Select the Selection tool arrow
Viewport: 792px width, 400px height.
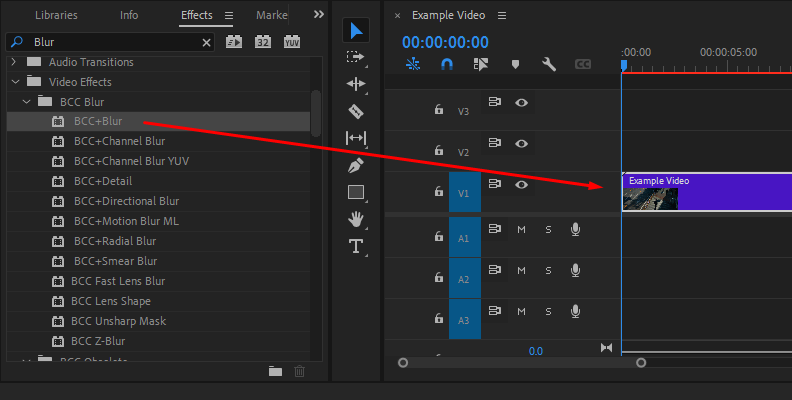[x=356, y=30]
